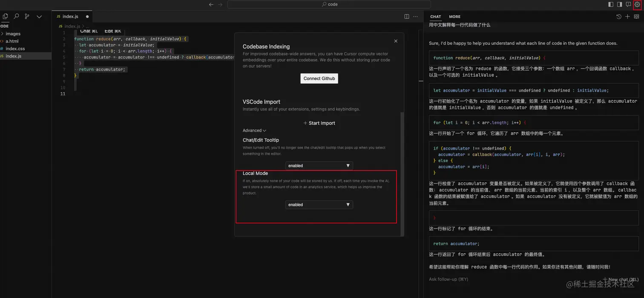Show previous chats with the history icon
Image resolution: width=644 pixels, height=298 pixels.
618,17
